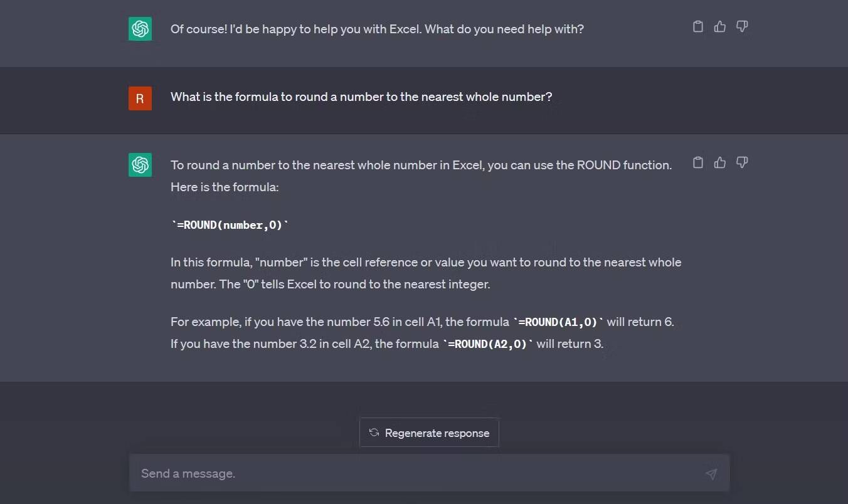Copy the ROUND function answer to clipboard
This screenshot has width=848, height=504.
pos(697,162)
